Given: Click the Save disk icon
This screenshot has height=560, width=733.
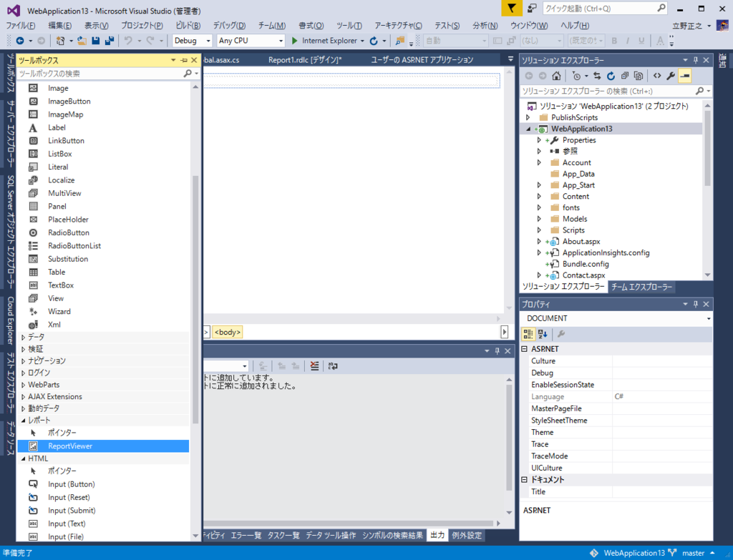Looking at the screenshot, I should pyautogui.click(x=96, y=41).
